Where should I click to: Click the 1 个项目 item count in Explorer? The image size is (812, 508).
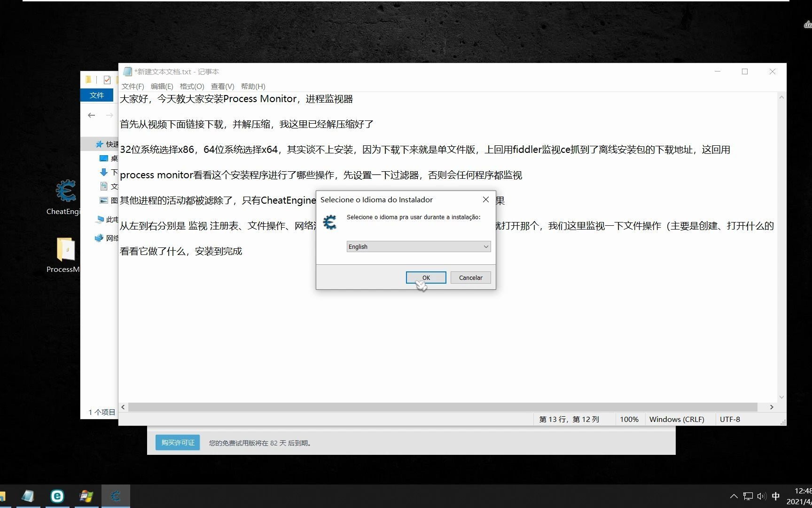pos(101,412)
